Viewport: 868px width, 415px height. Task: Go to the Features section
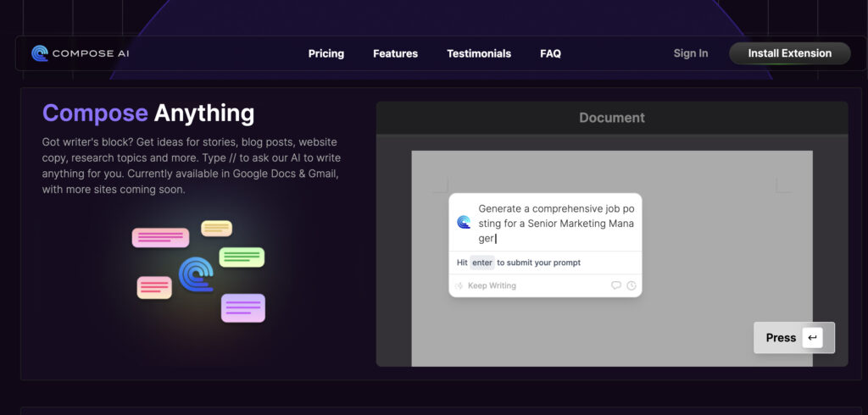[x=395, y=53]
